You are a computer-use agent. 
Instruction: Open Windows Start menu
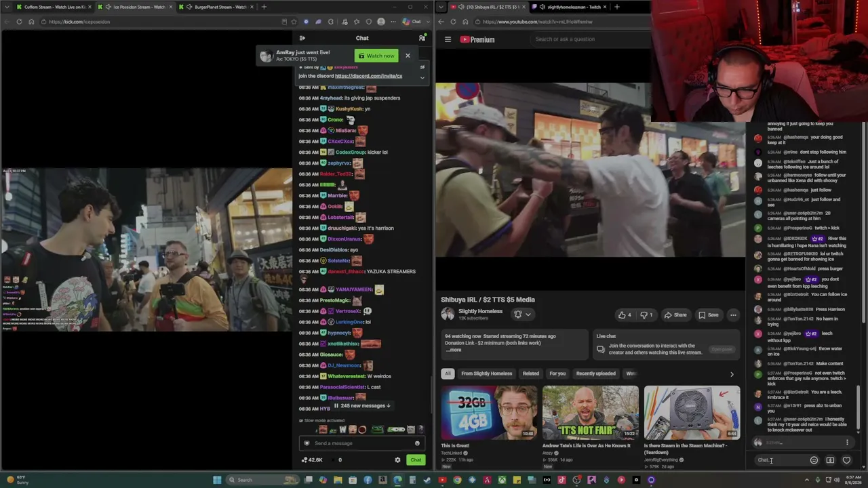point(217,480)
